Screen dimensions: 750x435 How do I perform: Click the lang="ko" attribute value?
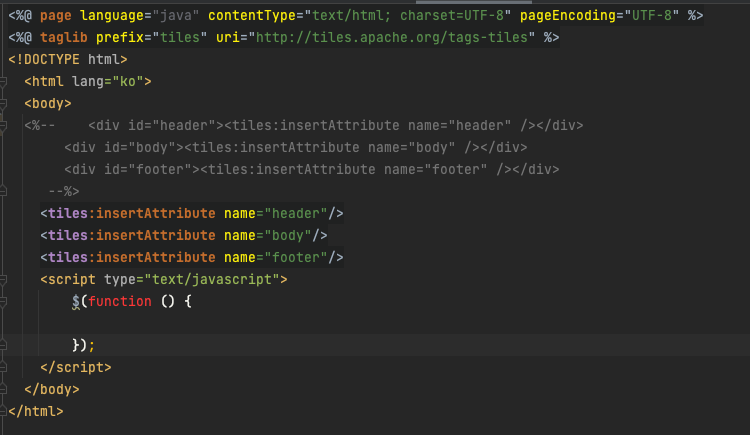(128, 82)
